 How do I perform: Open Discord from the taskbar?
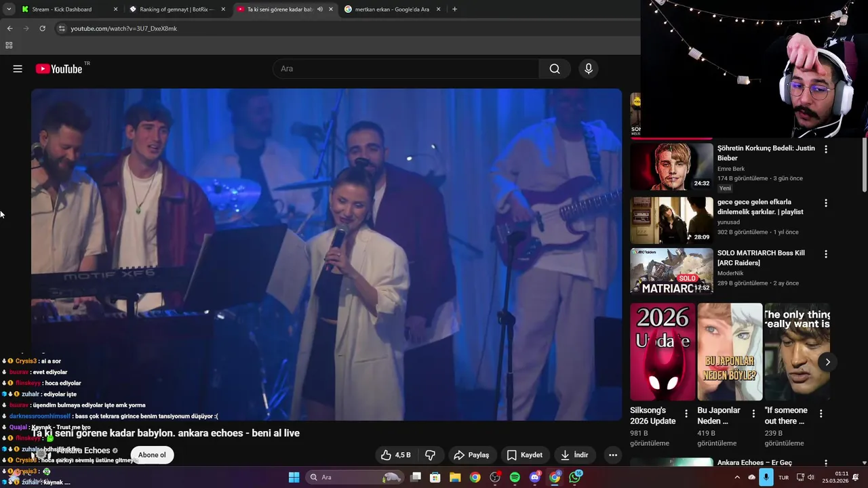[535, 477]
